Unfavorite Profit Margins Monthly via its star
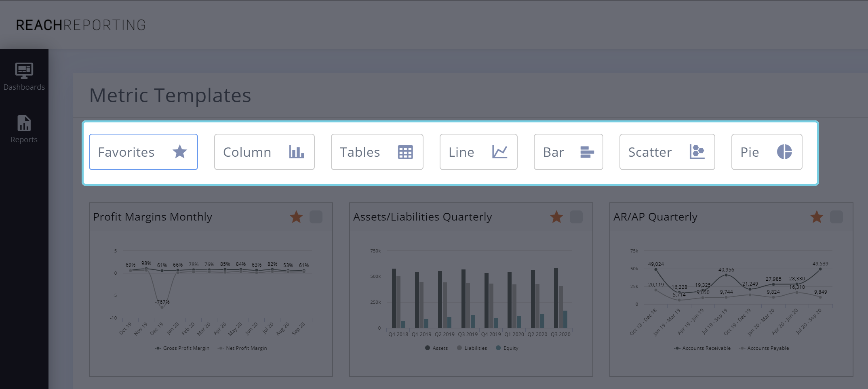The image size is (868, 389). click(x=295, y=217)
